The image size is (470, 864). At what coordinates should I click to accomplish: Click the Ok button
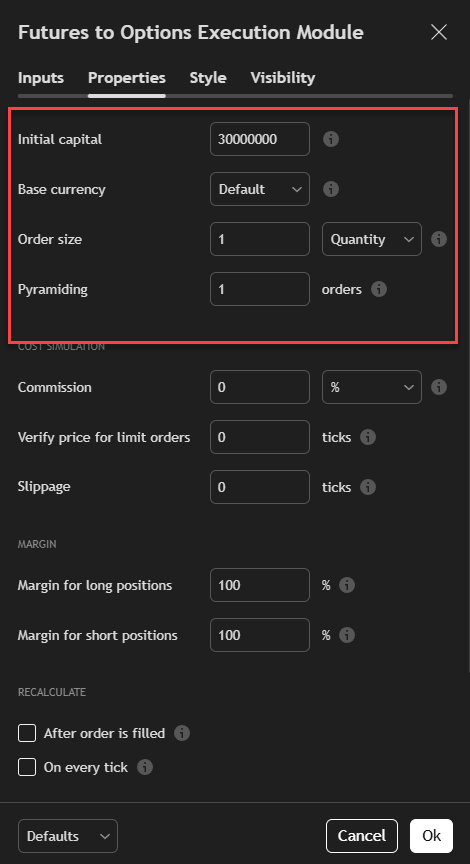[431, 836]
